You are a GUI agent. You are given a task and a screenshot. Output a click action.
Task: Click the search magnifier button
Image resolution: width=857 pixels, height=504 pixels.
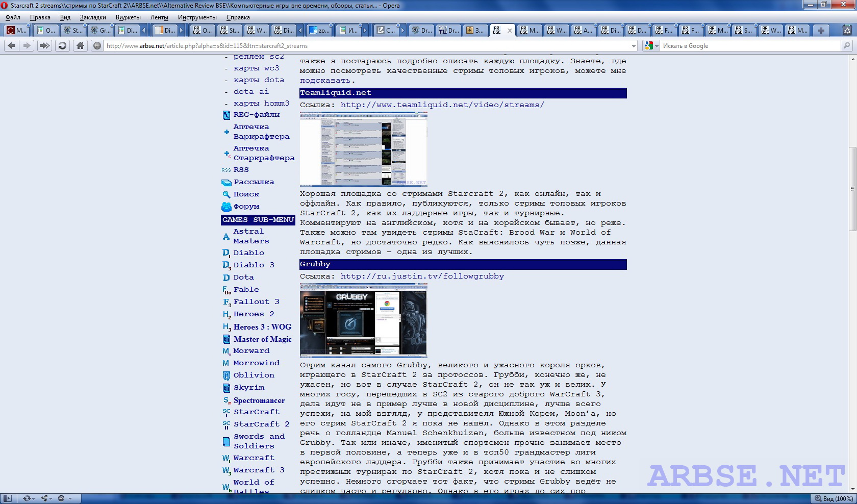pyautogui.click(x=847, y=46)
